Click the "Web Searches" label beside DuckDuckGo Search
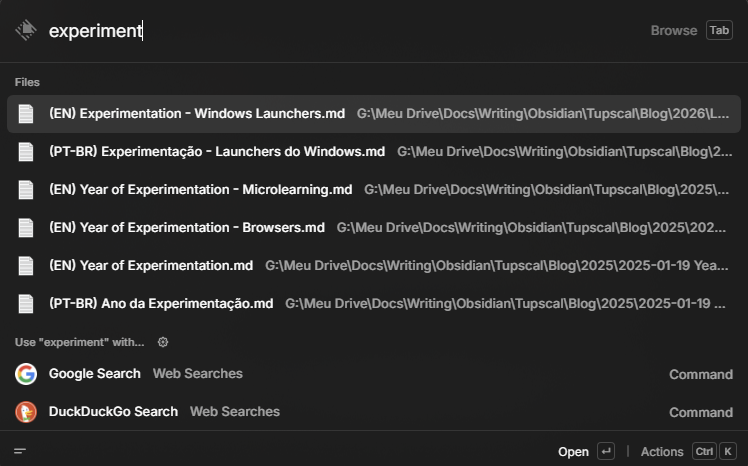748x466 pixels. pos(235,412)
